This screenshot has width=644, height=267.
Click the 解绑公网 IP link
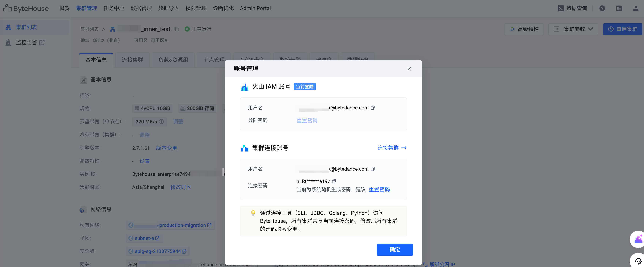(x=442, y=264)
